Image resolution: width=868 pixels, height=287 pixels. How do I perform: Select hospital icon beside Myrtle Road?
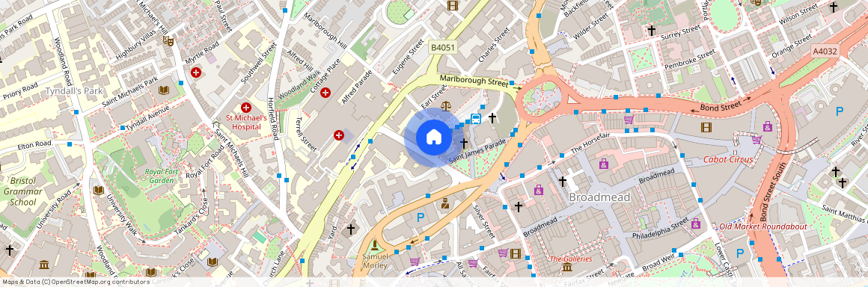click(x=196, y=72)
